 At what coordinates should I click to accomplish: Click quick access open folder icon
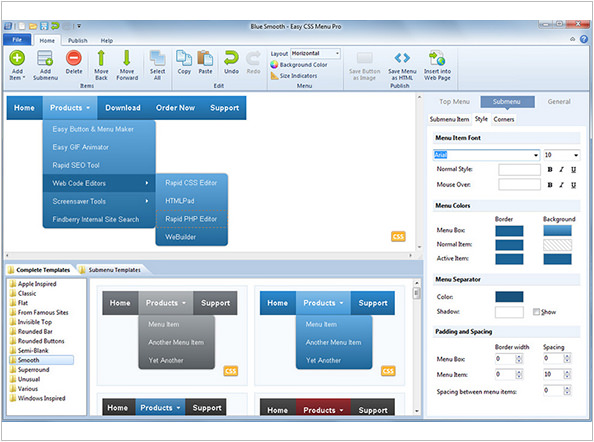tap(33, 26)
